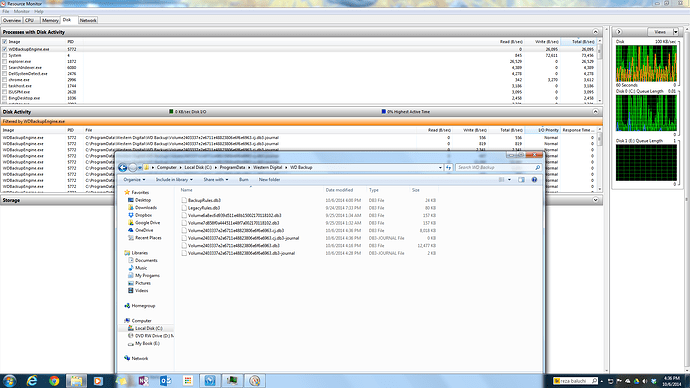Uncheck WDBackupEngine.exe process checkbox
Screen dimensions: 690x388
click(x=4, y=49)
